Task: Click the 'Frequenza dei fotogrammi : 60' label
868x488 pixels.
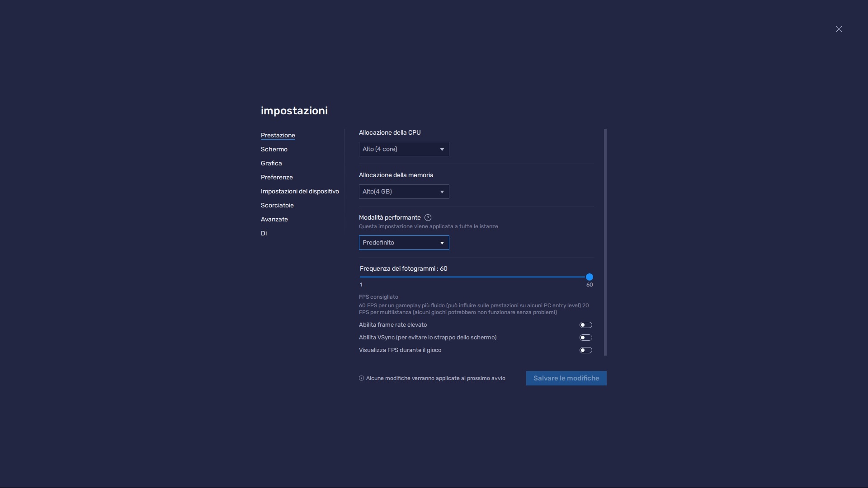Action: tap(403, 268)
